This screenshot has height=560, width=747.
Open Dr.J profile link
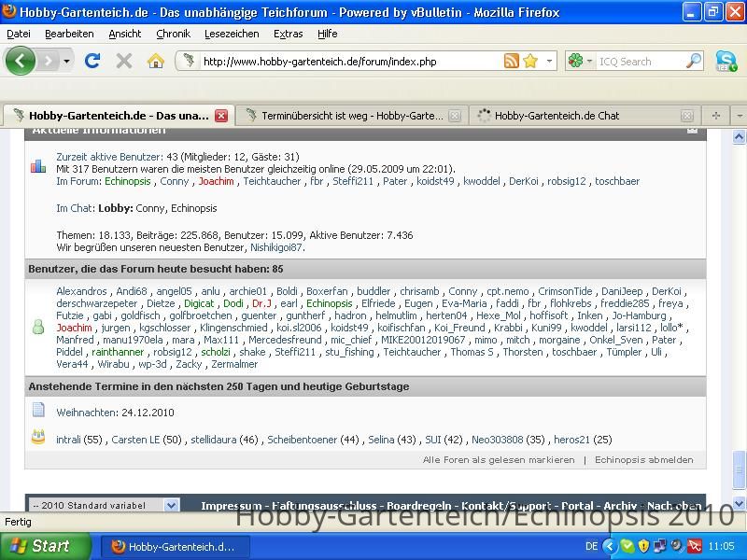click(x=261, y=304)
